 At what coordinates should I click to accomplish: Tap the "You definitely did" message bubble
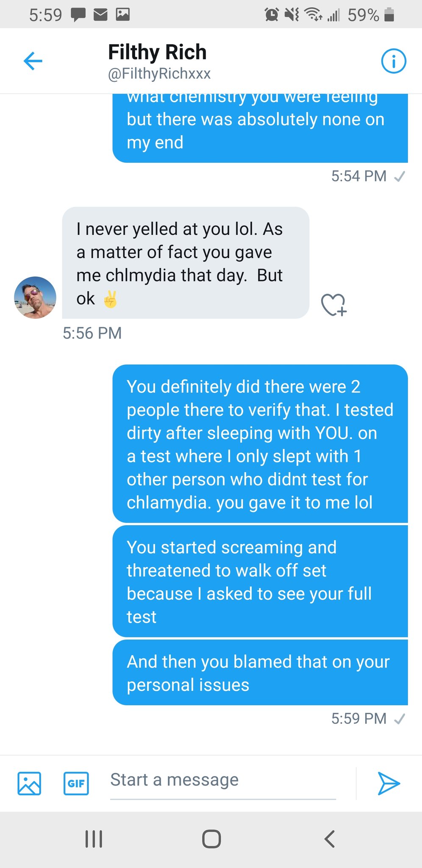coord(260,444)
